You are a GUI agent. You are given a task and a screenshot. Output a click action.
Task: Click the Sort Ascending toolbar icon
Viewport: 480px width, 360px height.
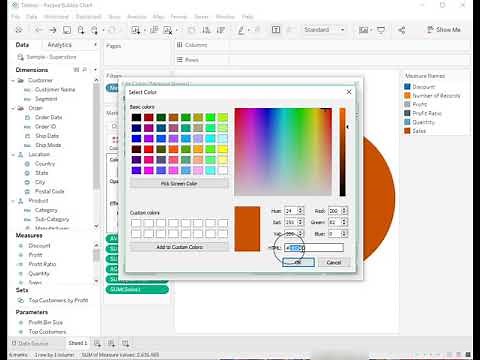pyautogui.click(x=206, y=30)
